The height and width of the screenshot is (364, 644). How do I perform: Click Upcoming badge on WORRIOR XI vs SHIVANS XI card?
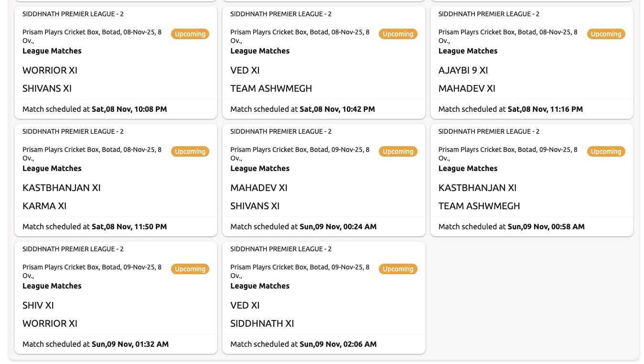190,34
